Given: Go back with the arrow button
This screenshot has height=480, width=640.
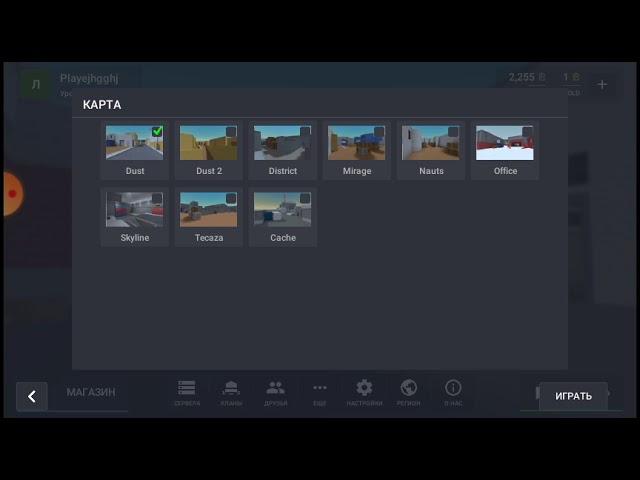Looking at the screenshot, I should [x=32, y=396].
